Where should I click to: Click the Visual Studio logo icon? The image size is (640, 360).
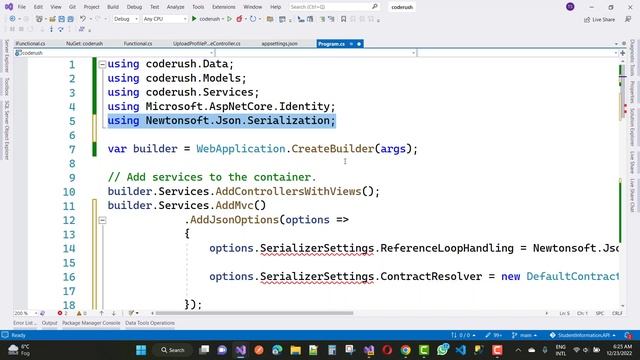pos(8,7)
